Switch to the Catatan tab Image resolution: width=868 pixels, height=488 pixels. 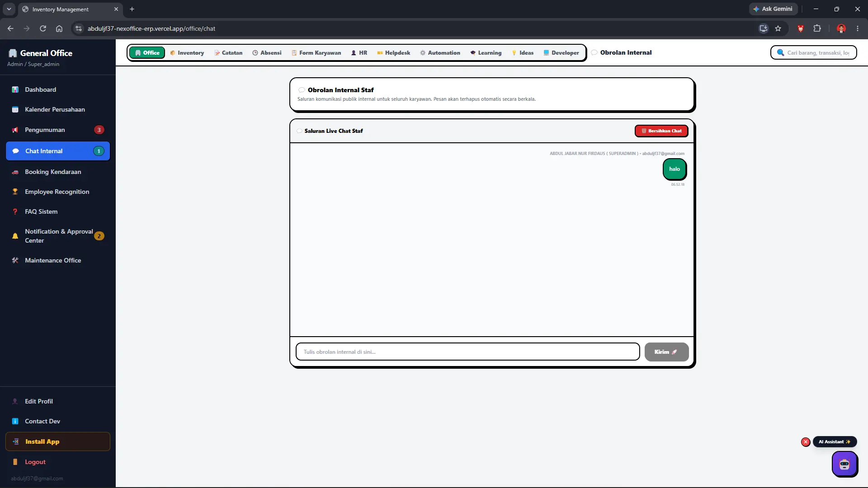[228, 53]
